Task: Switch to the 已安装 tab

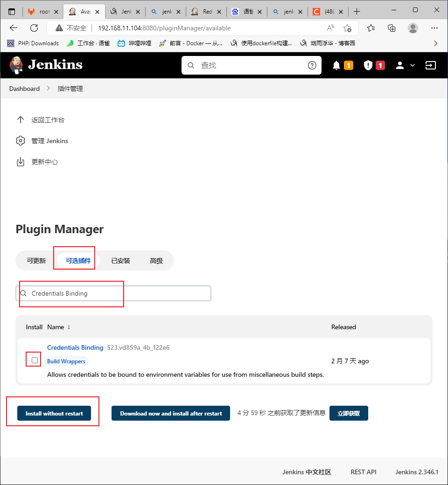Action: click(x=120, y=261)
